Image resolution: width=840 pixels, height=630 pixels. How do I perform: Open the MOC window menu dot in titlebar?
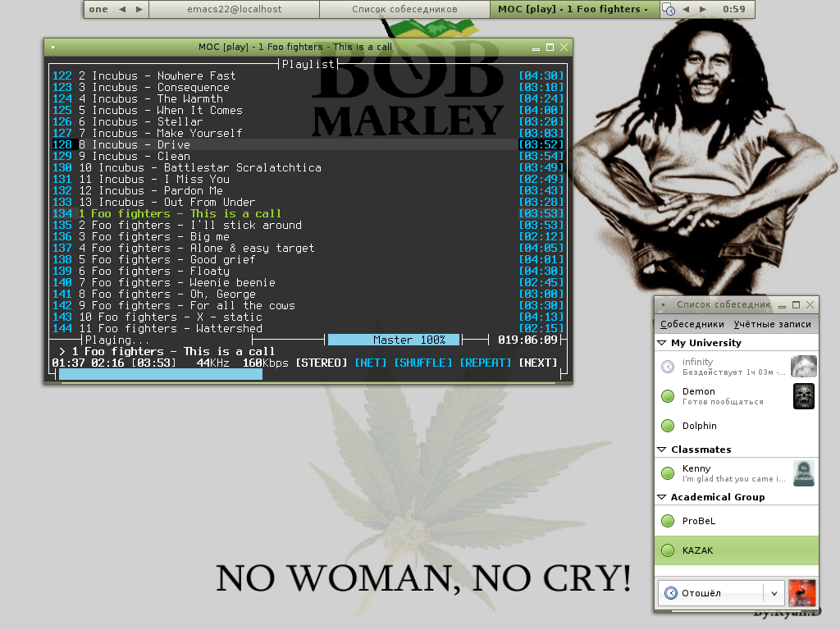click(x=53, y=47)
